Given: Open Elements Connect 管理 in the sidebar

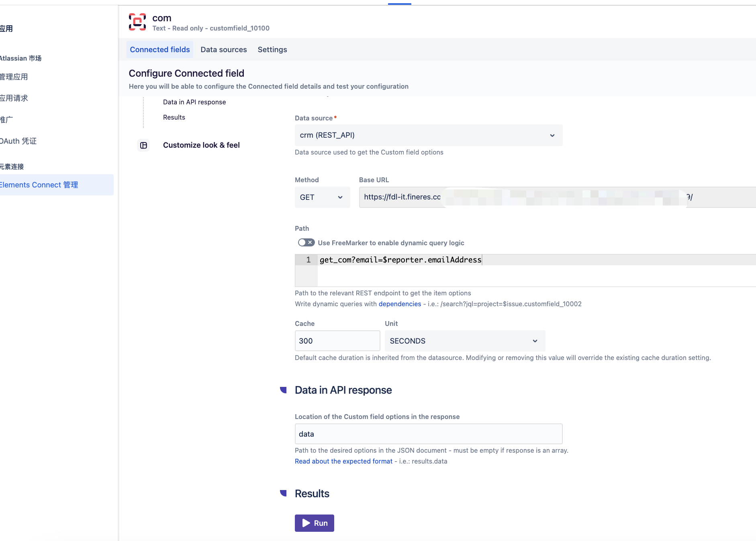Looking at the screenshot, I should pyautogui.click(x=39, y=185).
